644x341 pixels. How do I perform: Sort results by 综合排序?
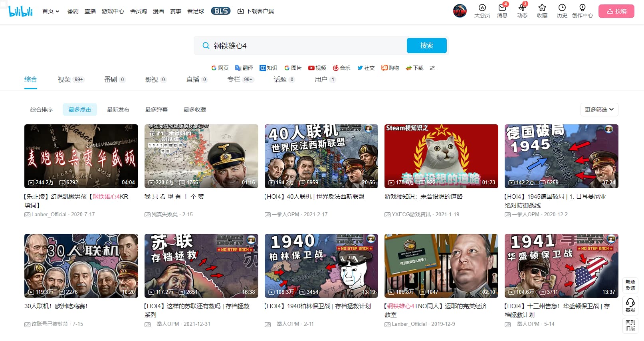42,110
